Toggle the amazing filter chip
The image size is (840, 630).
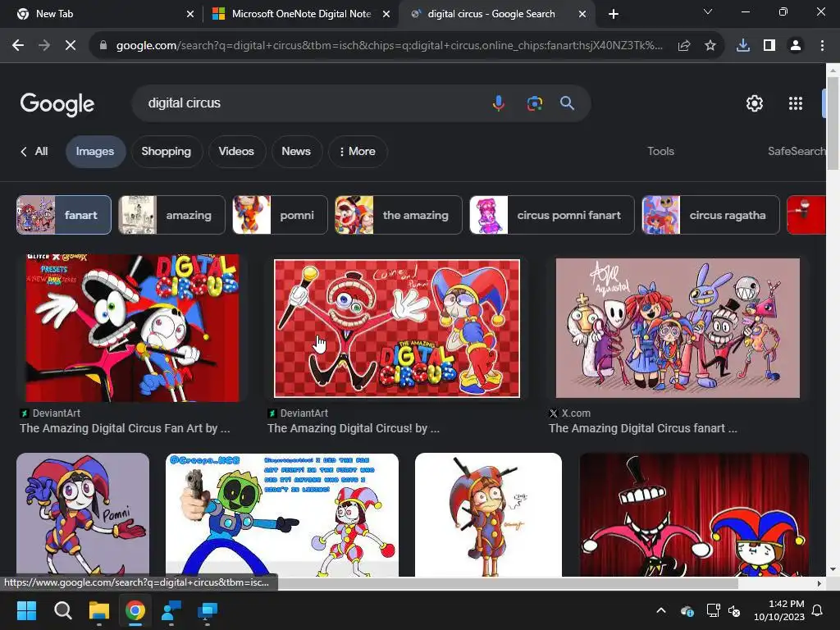pyautogui.click(x=171, y=215)
